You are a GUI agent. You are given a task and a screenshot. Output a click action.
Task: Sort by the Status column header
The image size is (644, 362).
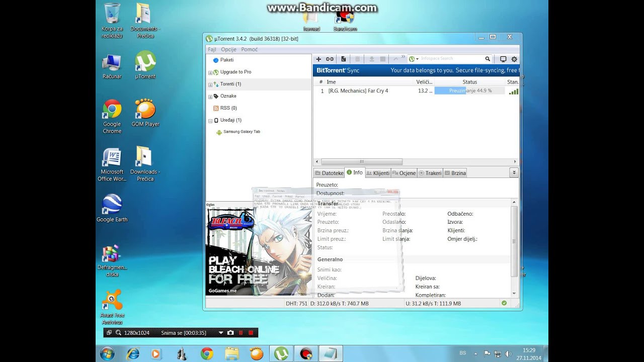pyautogui.click(x=470, y=82)
